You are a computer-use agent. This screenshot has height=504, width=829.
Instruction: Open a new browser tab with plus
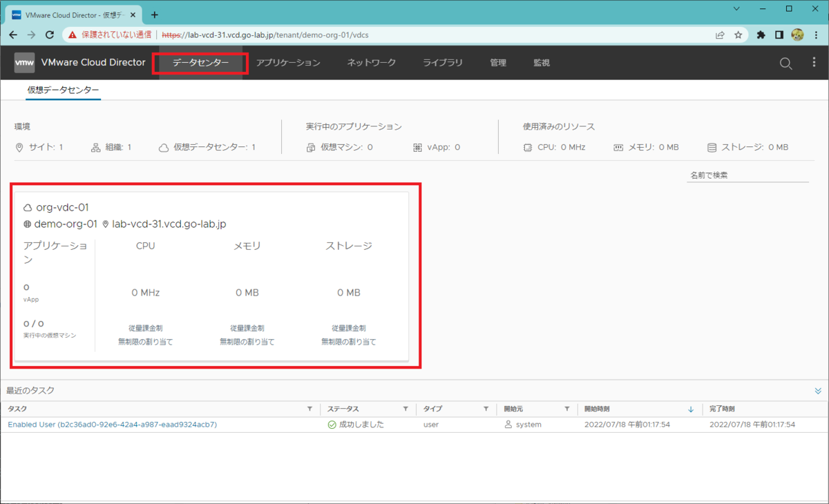[154, 14]
